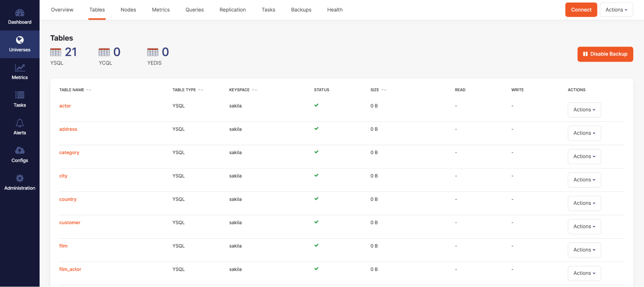Open Metrics chart icon in sidebar

pyautogui.click(x=20, y=68)
